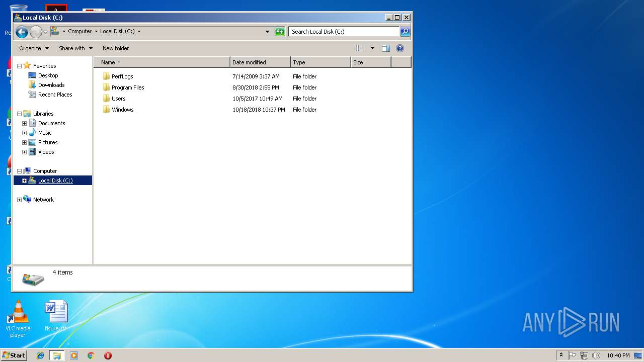Select the Pictures library icon
Image resolution: width=644 pixels, height=362 pixels.
[32, 142]
